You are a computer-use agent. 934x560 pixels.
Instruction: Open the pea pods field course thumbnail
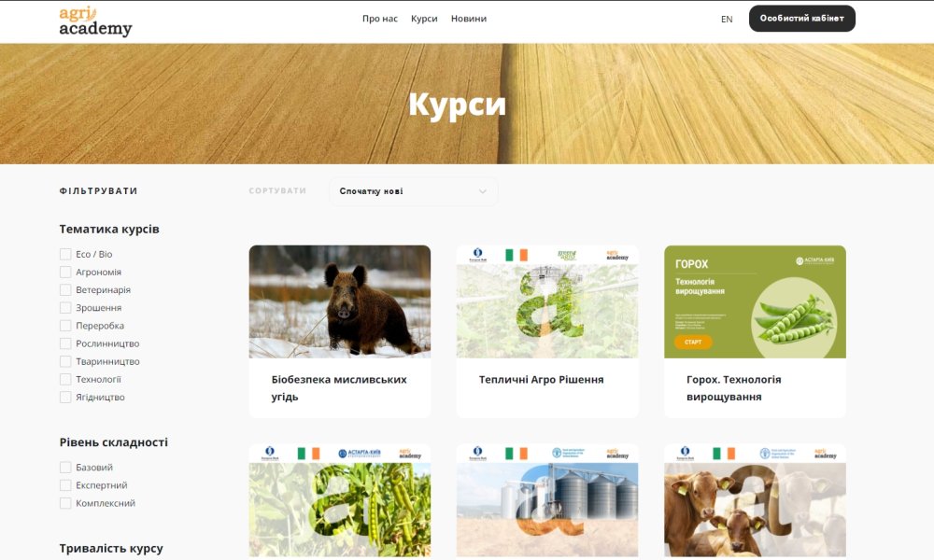(340, 500)
